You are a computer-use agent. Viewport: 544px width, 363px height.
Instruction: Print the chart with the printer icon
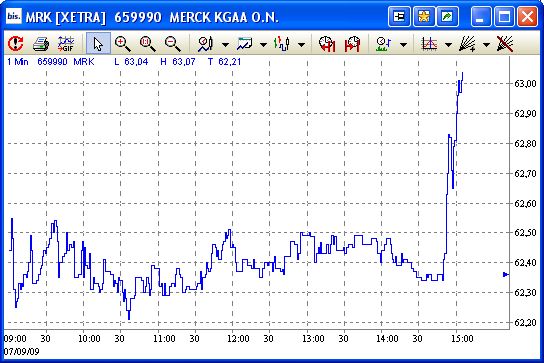[x=41, y=44]
